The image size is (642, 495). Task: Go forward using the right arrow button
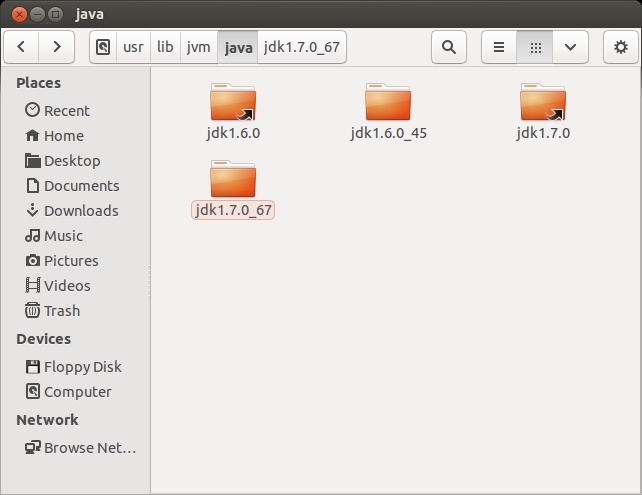click(57, 47)
